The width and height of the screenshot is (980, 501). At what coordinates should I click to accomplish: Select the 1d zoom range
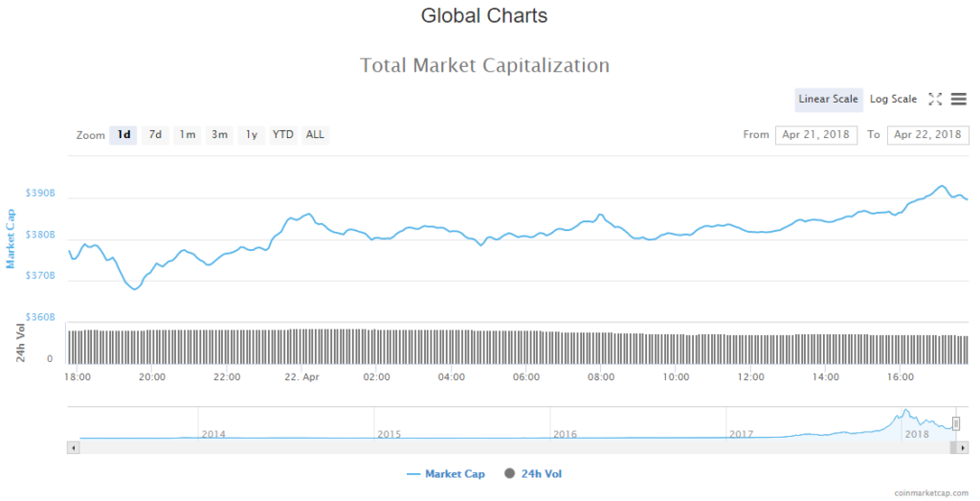coord(123,135)
